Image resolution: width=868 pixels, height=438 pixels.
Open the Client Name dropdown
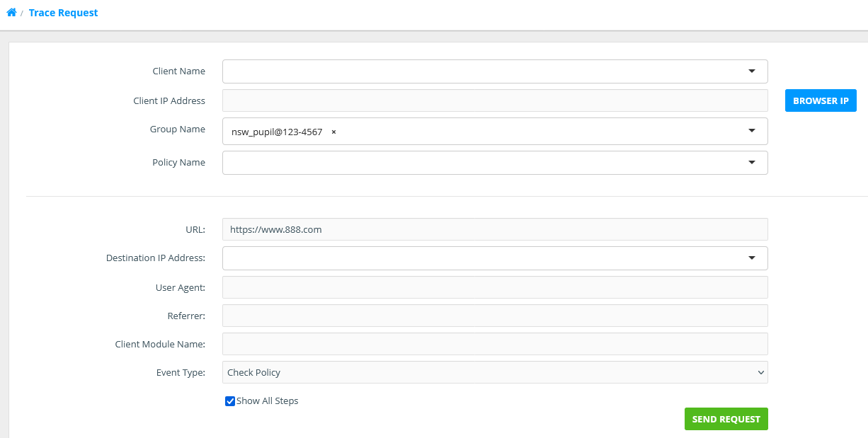(x=751, y=71)
